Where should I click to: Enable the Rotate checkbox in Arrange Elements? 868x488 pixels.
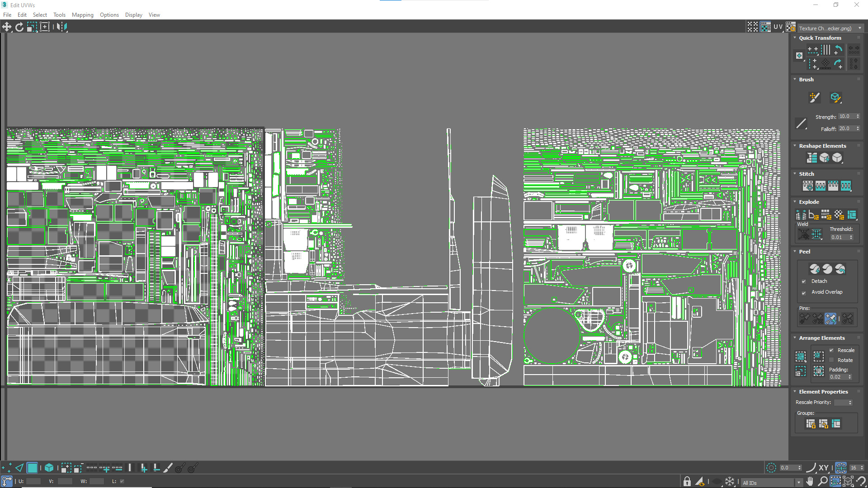[831, 360]
